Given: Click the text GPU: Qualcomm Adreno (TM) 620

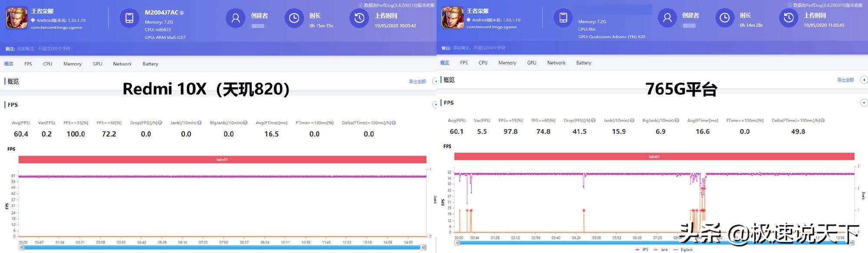Looking at the screenshot, I should (x=612, y=37).
